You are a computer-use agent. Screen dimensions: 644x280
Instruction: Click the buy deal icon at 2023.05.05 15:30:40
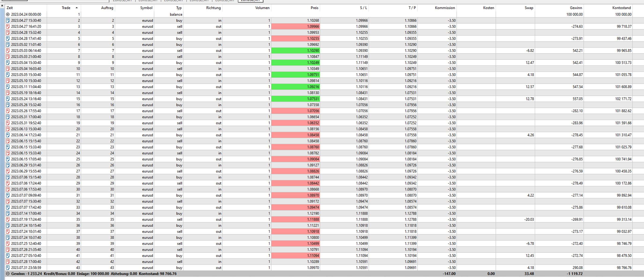pyautogui.click(x=8, y=75)
